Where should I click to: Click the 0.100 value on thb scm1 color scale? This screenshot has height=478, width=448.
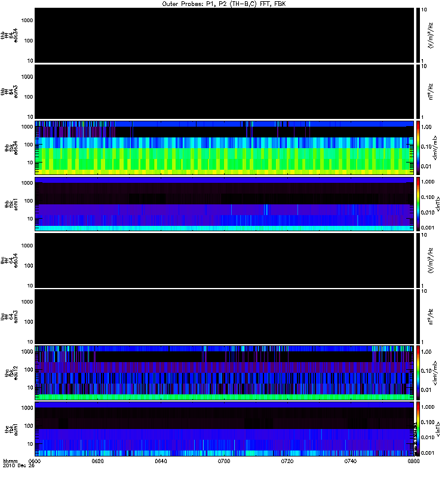click(428, 197)
